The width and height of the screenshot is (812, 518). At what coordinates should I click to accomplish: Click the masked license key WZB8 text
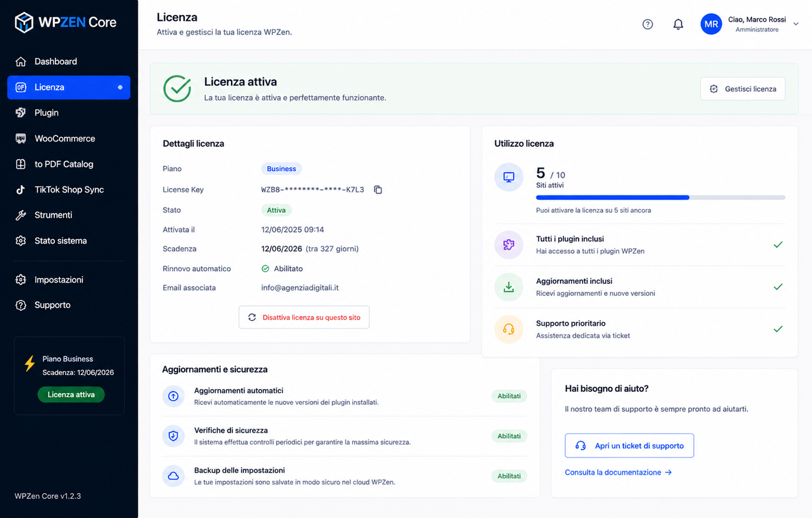(x=312, y=190)
